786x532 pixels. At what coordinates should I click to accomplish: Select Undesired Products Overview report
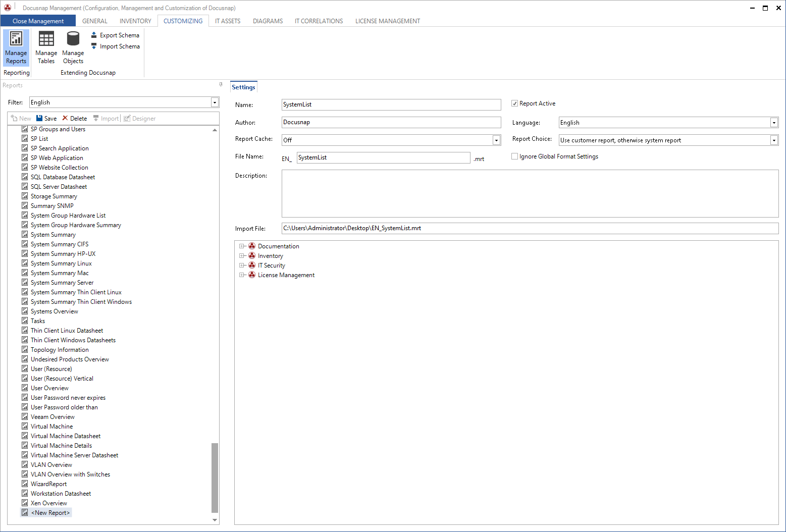pyautogui.click(x=70, y=359)
